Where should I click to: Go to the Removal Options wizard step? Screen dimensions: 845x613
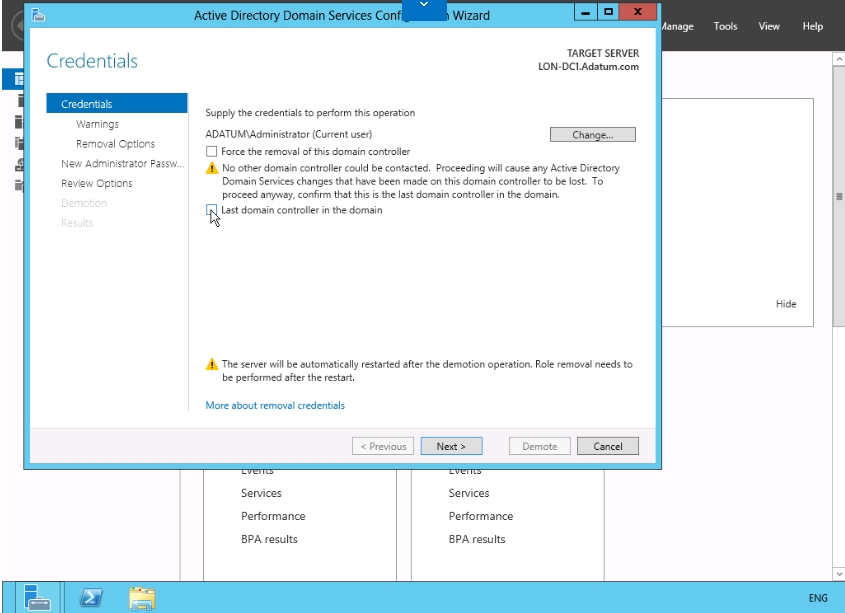(x=115, y=144)
